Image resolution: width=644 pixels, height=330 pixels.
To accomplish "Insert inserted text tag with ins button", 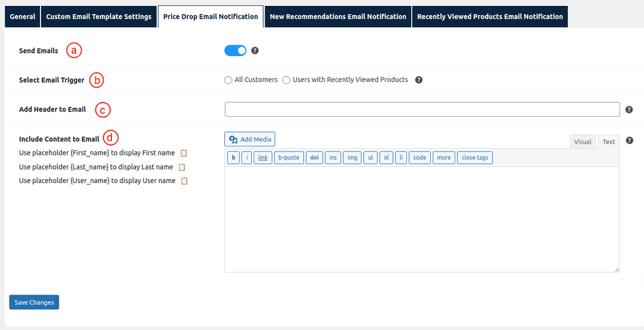I will point(333,157).
